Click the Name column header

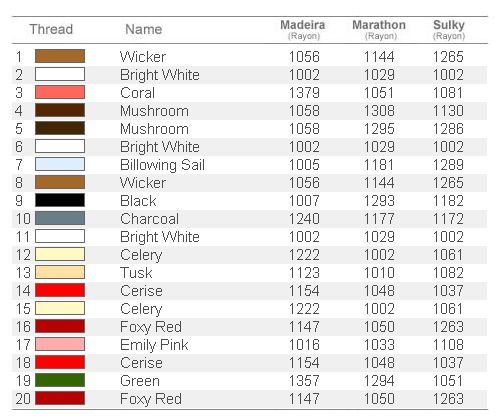tap(144, 29)
